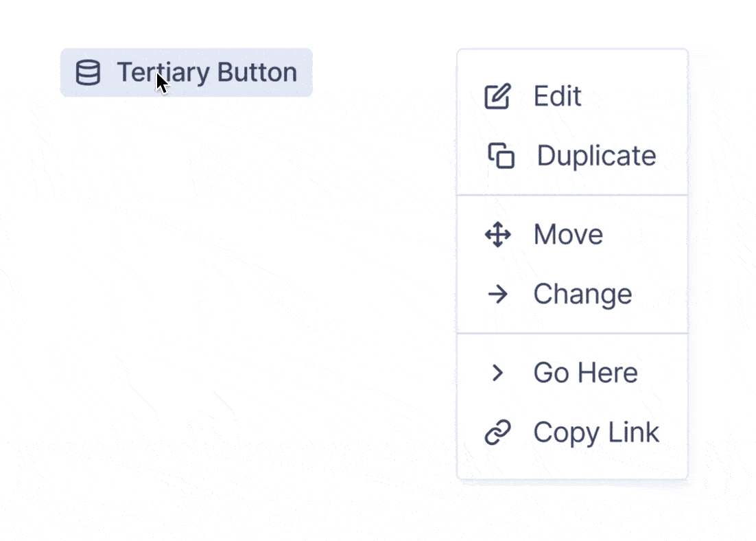Screen dimensions: 756x541
Task: Choose the Edit menu entry text
Action: [x=557, y=96]
